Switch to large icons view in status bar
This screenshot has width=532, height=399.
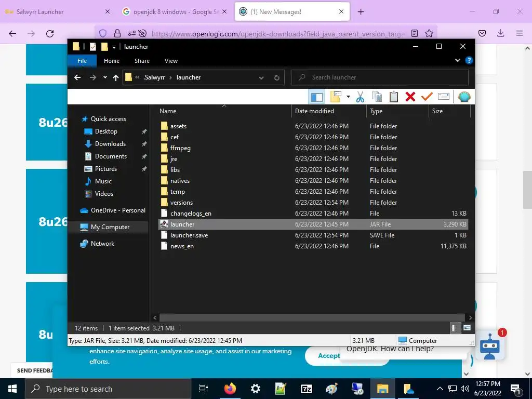point(467,328)
